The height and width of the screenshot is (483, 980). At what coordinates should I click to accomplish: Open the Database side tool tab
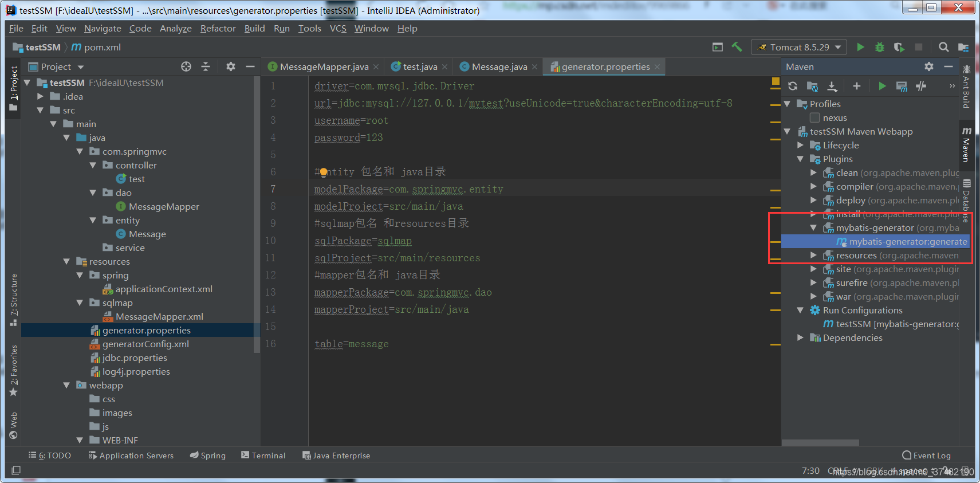click(x=966, y=202)
